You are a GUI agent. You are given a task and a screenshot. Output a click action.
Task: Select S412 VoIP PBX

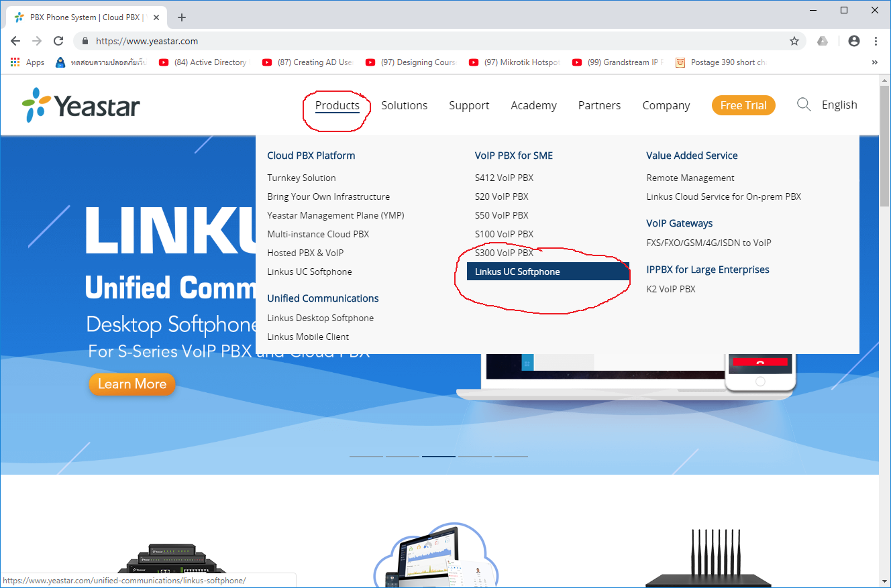coord(505,178)
